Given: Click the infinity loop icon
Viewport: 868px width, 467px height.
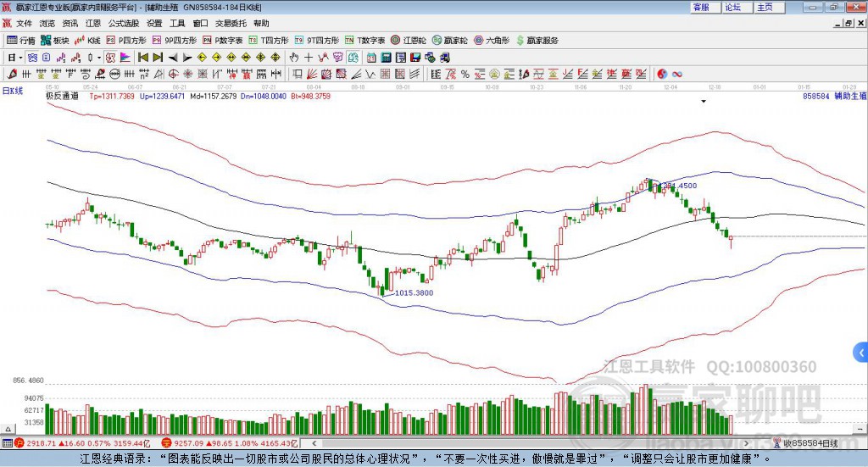Looking at the screenshot, I should pyautogui.click(x=677, y=74).
